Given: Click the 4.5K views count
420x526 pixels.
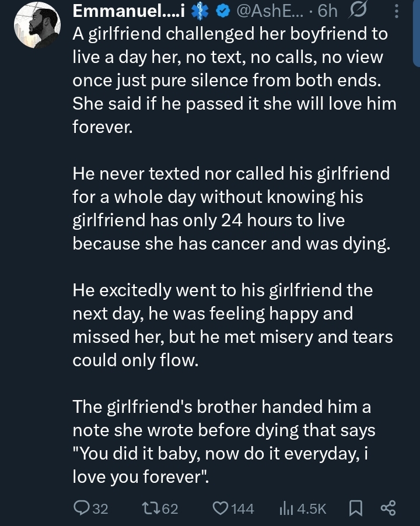Looking at the screenshot, I should [311, 509].
